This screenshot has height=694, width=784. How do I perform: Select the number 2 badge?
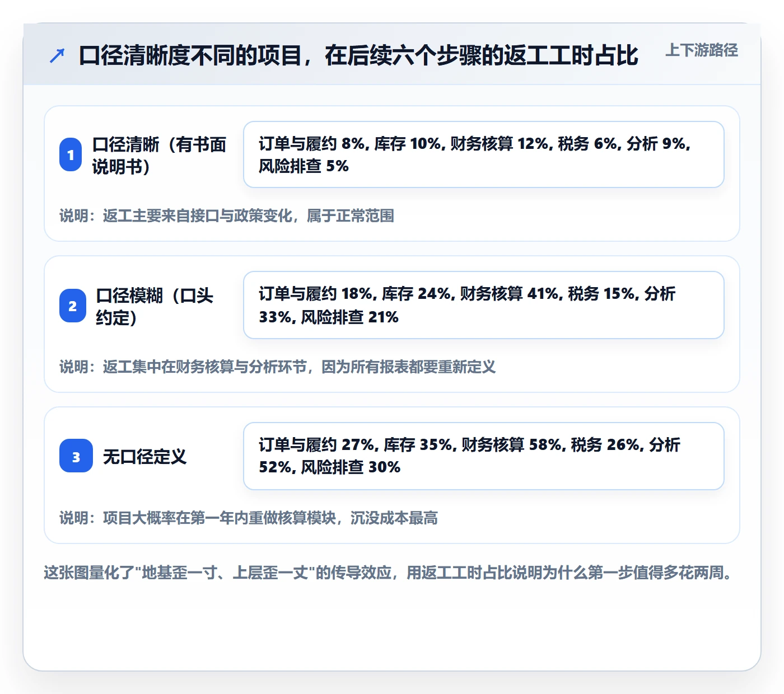73,306
